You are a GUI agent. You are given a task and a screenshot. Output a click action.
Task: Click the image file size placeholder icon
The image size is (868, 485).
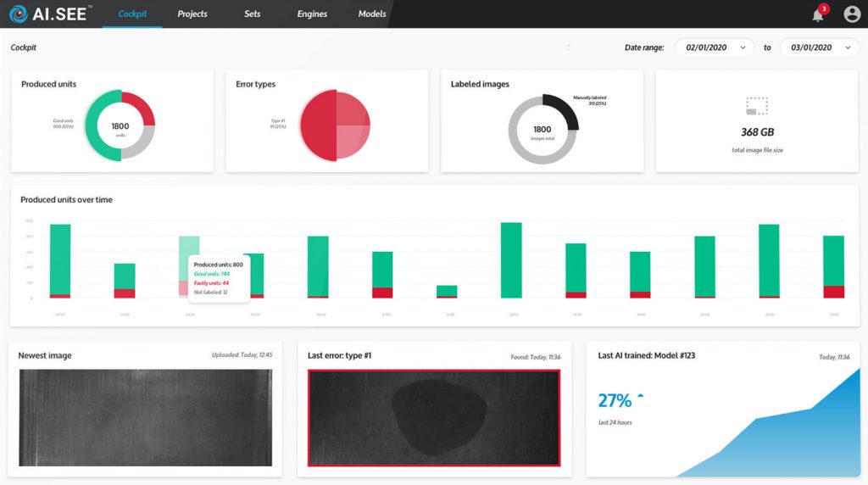point(757,106)
